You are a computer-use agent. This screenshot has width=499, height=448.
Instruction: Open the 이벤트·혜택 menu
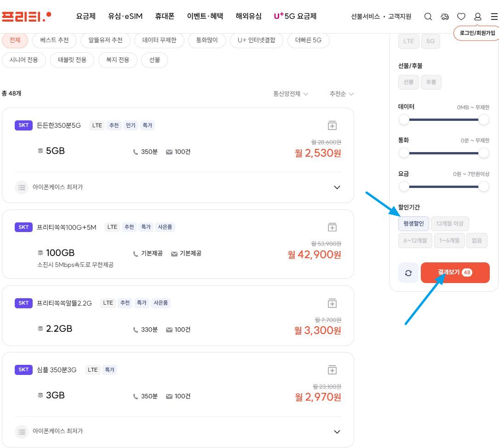(x=205, y=16)
